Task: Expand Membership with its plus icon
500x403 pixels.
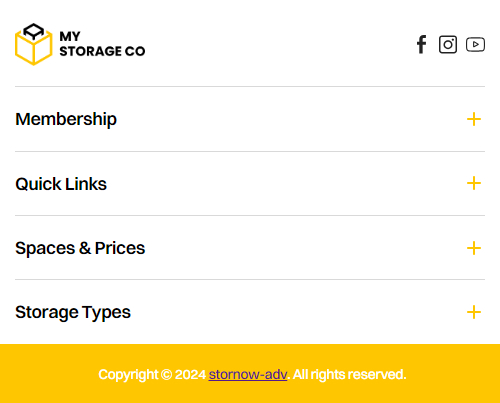Action: point(474,119)
